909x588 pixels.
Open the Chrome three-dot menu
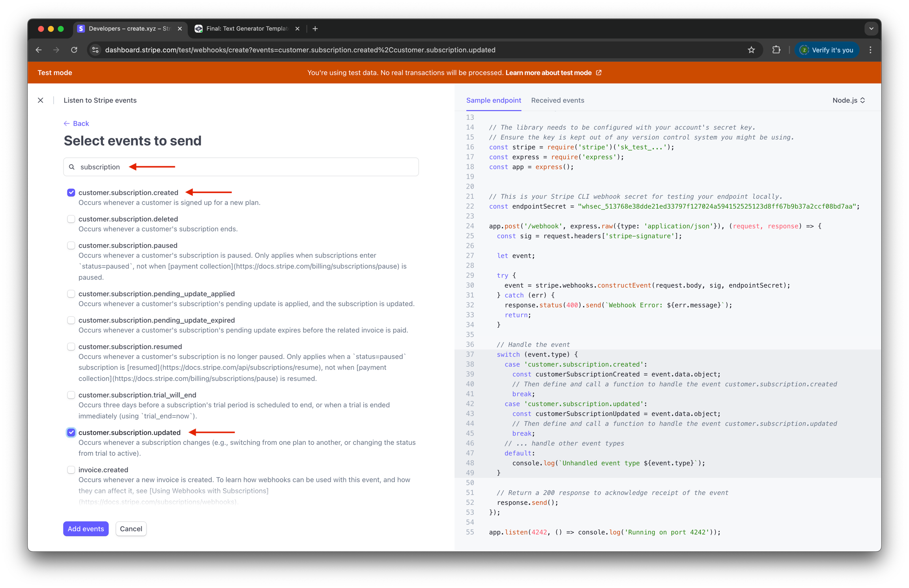click(x=870, y=50)
